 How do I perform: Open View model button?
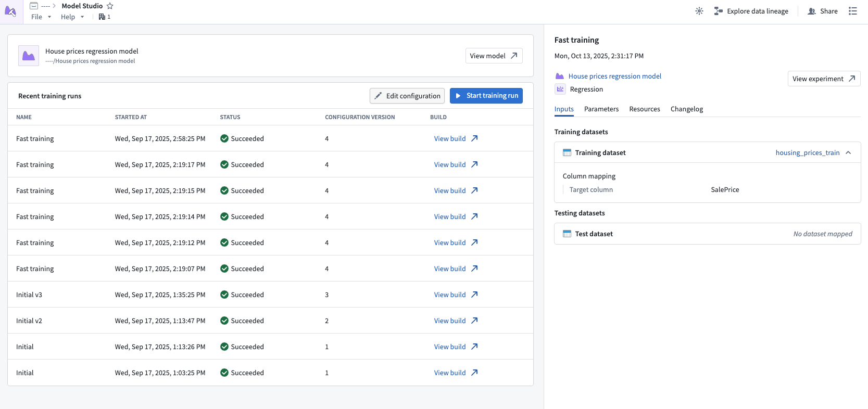(x=494, y=56)
